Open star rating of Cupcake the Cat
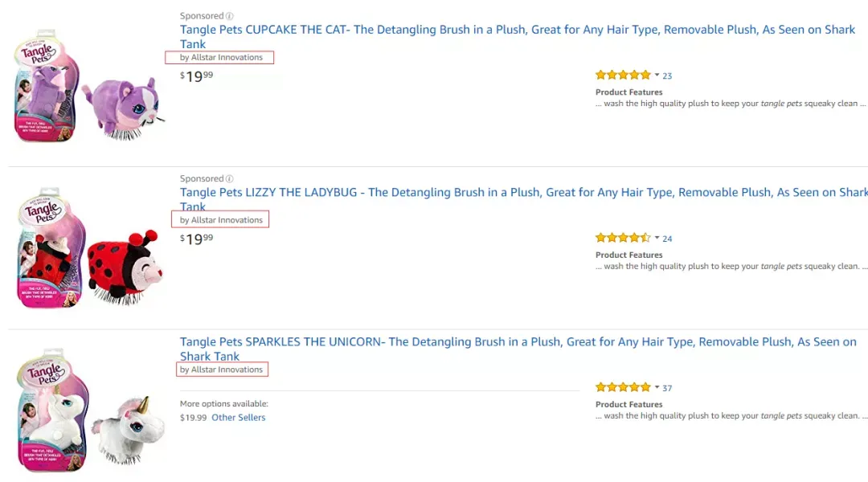The height and width of the screenshot is (482, 868). click(623, 75)
